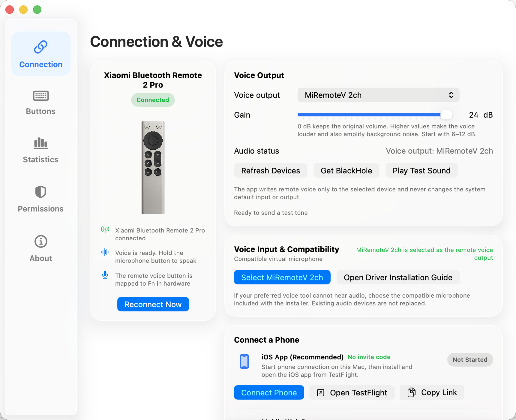This screenshot has height=420, width=516.
Task: Minimize the window with the yellow button
Action: click(x=23, y=10)
